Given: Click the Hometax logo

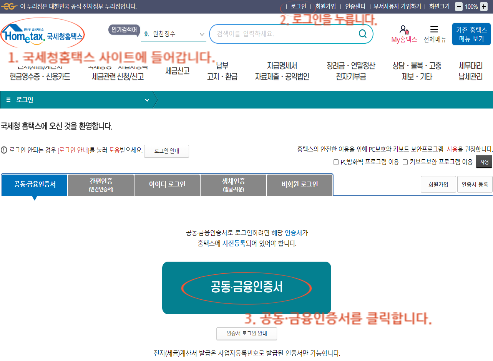Looking at the screenshot, I should point(43,34).
